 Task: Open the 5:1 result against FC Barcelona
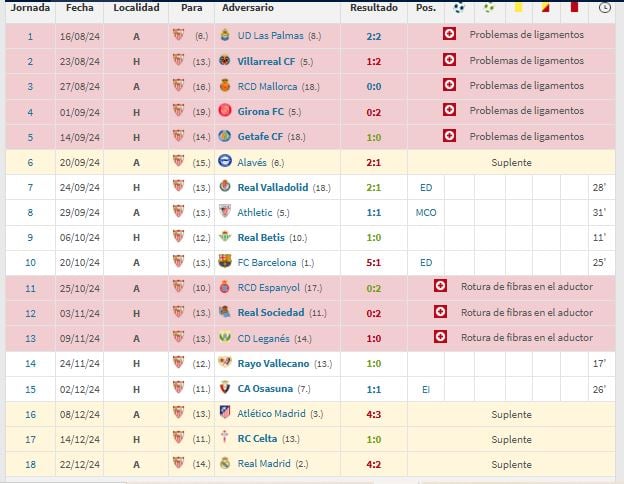click(374, 262)
